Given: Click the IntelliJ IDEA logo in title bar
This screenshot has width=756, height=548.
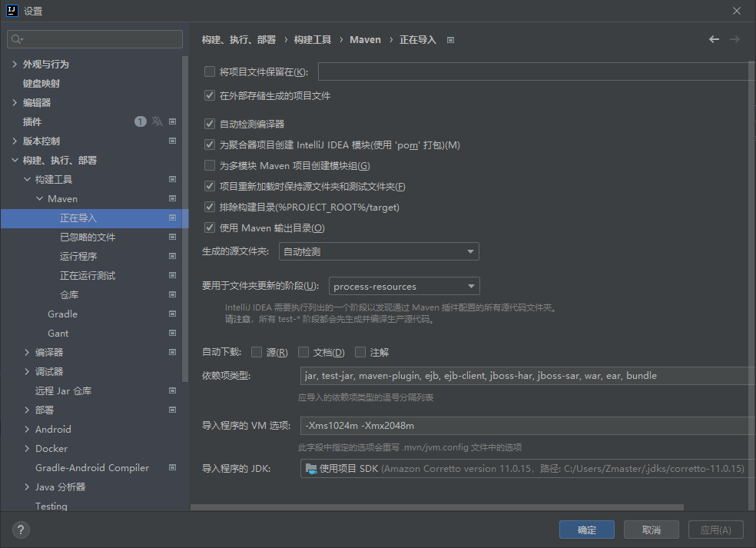Looking at the screenshot, I should pyautogui.click(x=11, y=10).
